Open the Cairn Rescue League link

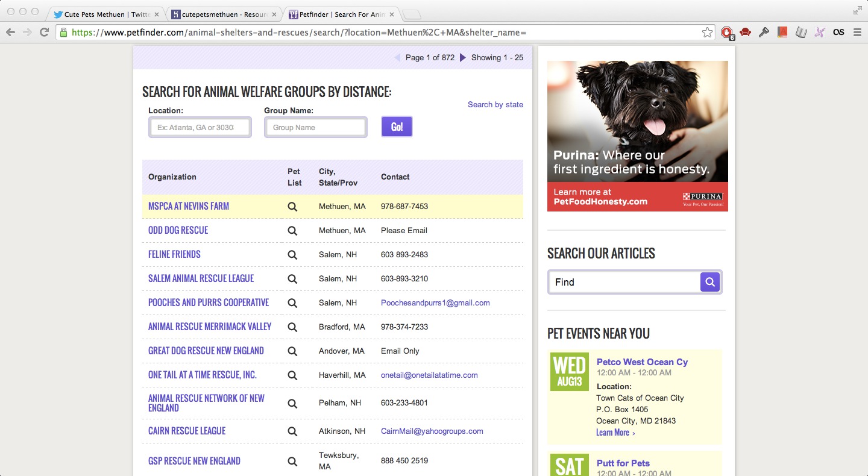(187, 431)
